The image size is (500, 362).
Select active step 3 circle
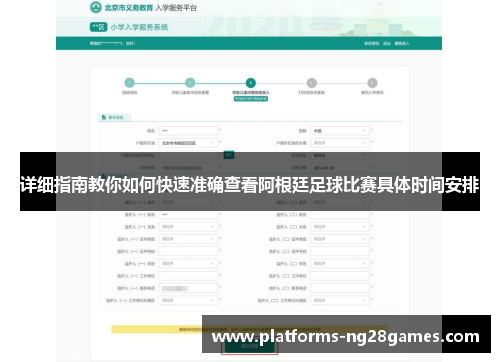pyautogui.click(x=251, y=83)
